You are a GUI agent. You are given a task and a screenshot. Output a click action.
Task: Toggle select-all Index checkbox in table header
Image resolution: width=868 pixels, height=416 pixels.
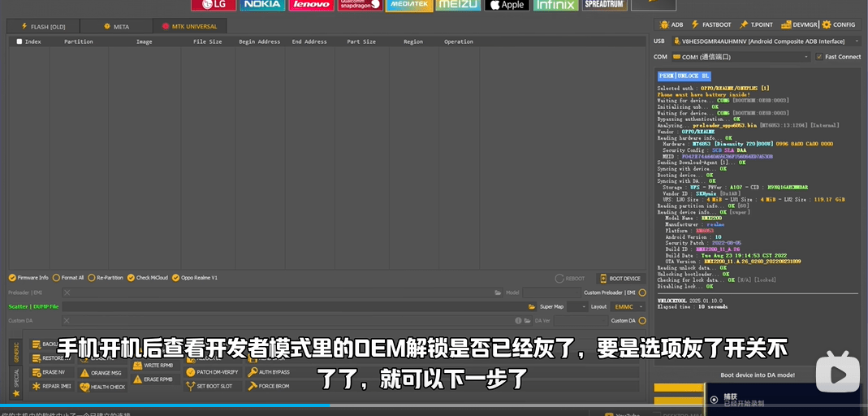tap(19, 41)
